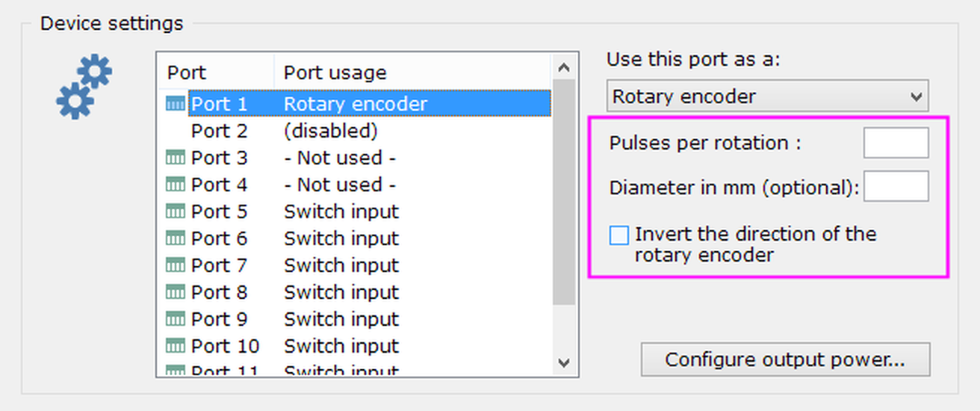Click the Port 9 connector icon

coord(175,319)
